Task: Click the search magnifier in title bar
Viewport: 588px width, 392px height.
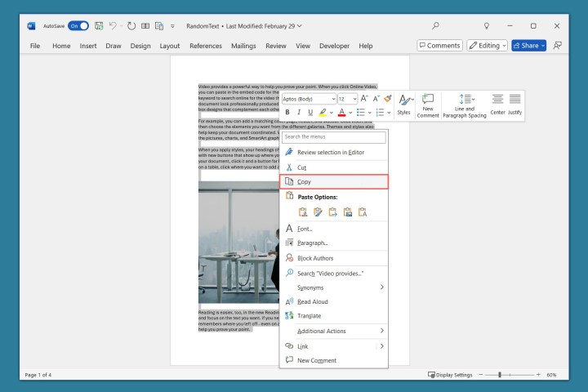Action: [x=435, y=26]
